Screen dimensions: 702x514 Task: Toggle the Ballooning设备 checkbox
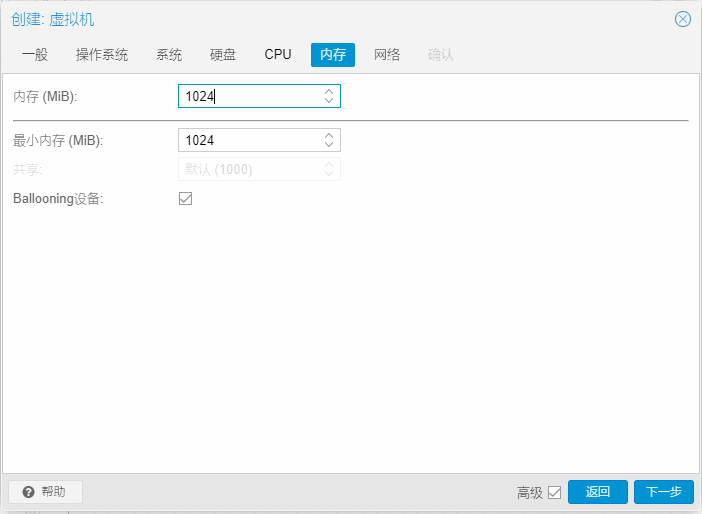coord(185,198)
